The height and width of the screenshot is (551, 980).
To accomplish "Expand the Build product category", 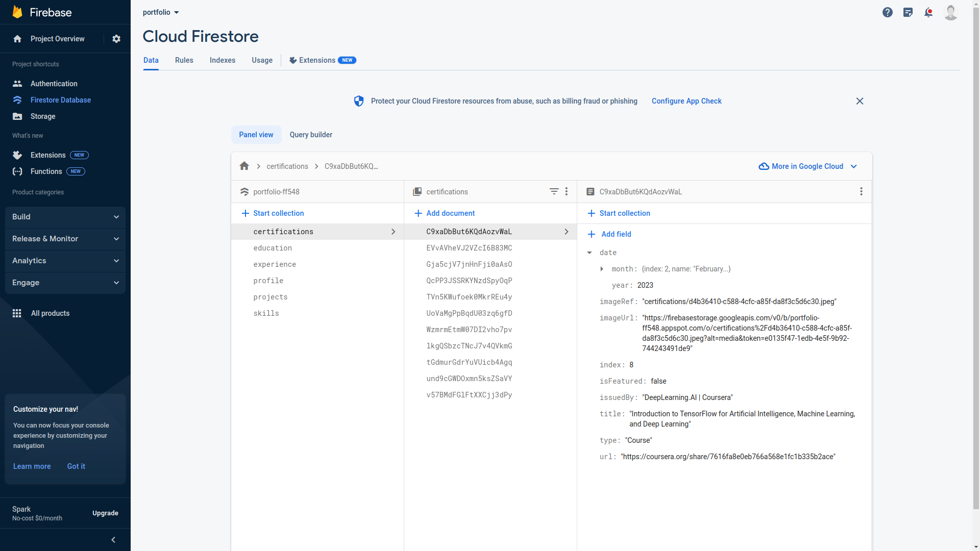I will 65,217.
